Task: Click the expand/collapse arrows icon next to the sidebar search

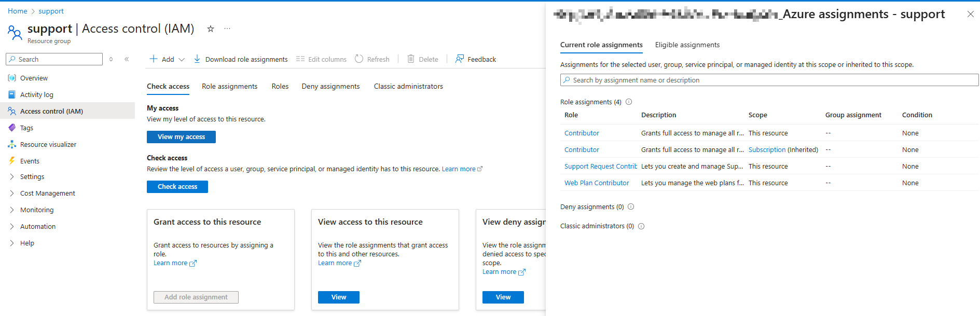Action: pyautogui.click(x=111, y=59)
